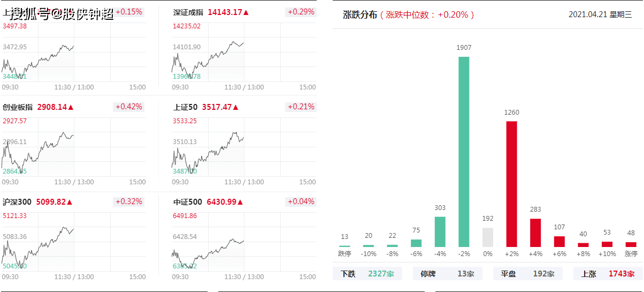
Task: Open the 创业板指 index title
Action: click(18, 107)
